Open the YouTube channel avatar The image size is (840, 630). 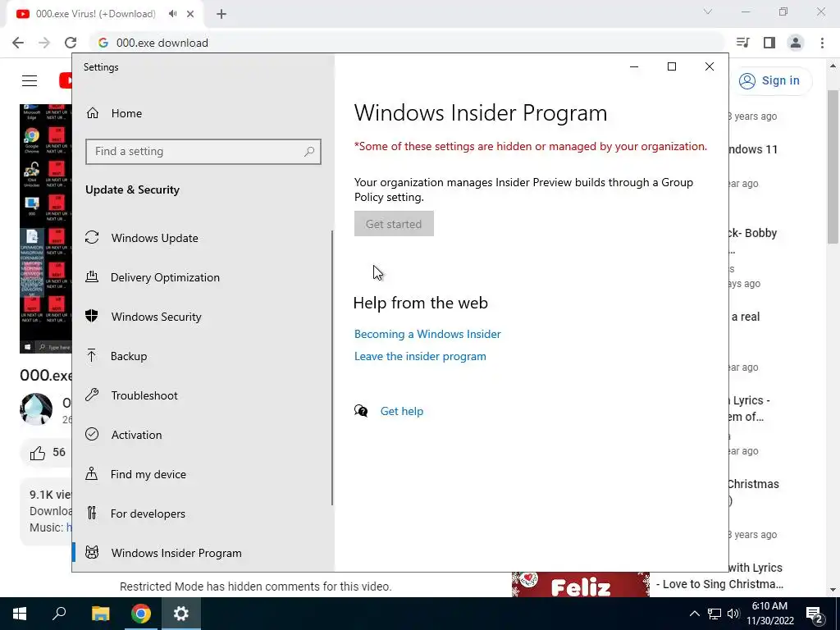[36, 409]
